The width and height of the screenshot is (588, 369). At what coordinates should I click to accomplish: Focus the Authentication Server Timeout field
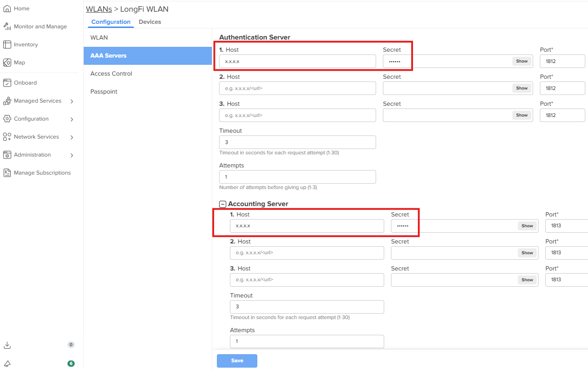(297, 142)
